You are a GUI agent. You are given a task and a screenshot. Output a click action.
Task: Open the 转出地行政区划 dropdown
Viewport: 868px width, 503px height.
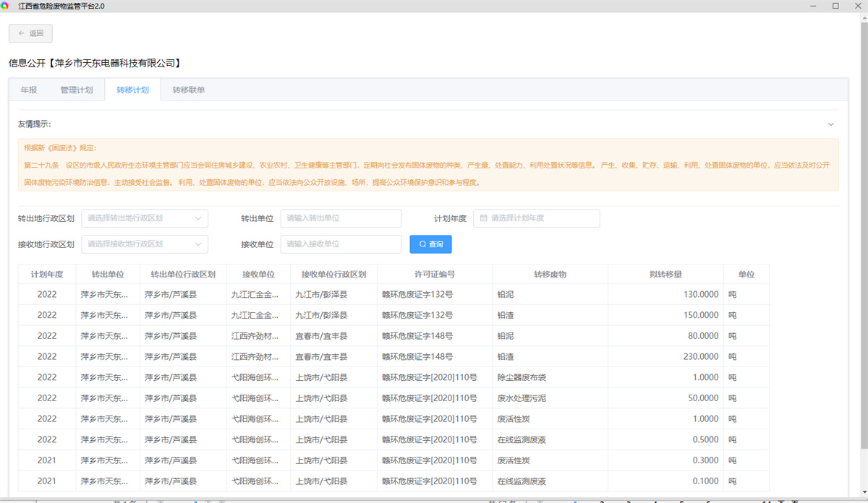coord(145,218)
